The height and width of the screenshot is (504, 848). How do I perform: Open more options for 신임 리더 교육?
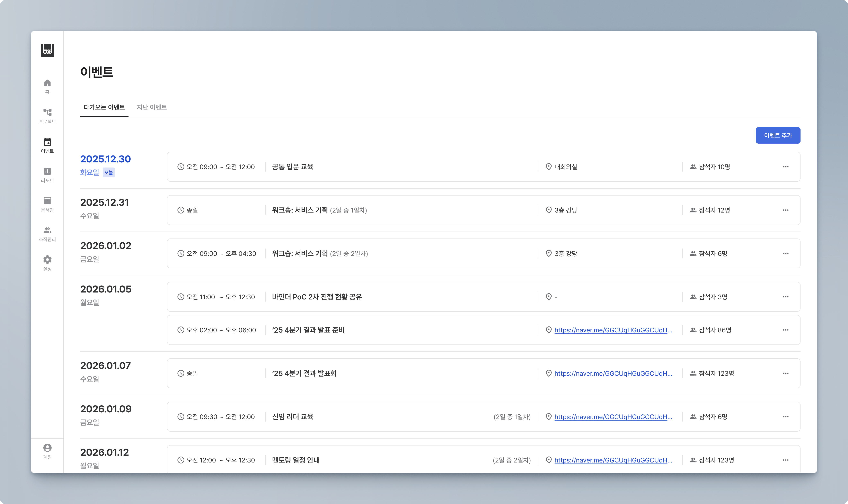tap(786, 417)
